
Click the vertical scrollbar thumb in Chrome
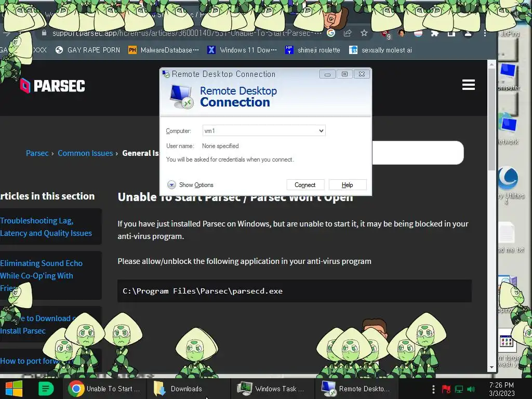pos(491,119)
